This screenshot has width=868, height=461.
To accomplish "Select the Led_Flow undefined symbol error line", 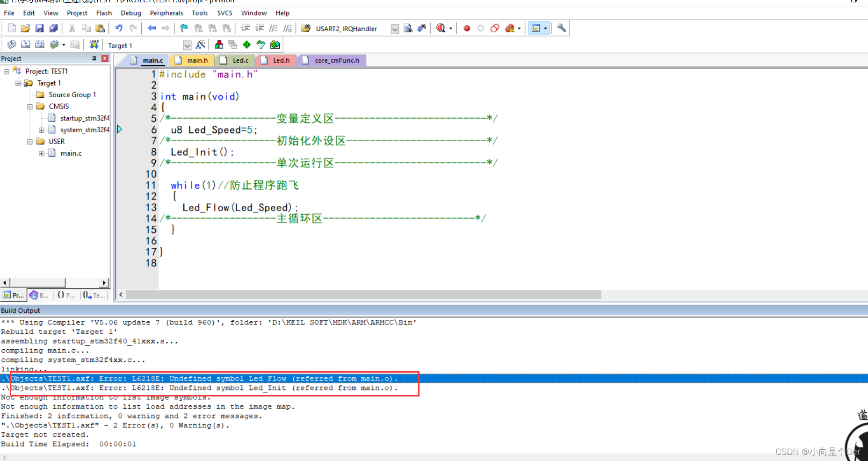I will [x=434, y=379].
